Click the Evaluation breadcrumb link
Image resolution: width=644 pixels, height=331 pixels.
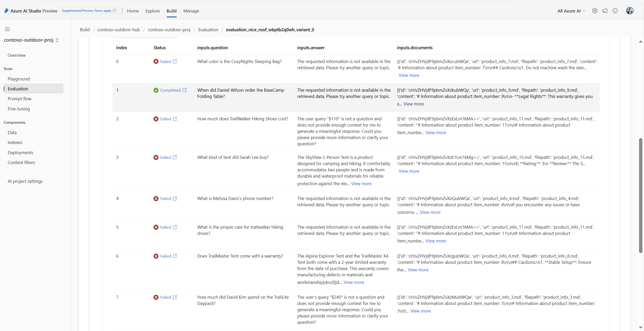[208, 30]
